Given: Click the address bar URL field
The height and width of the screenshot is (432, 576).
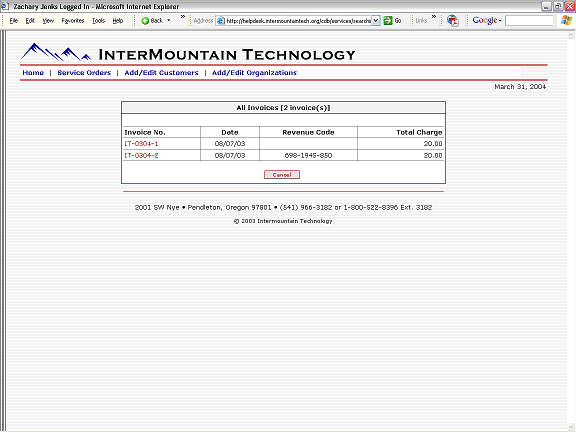Looking at the screenshot, I should (x=298, y=21).
